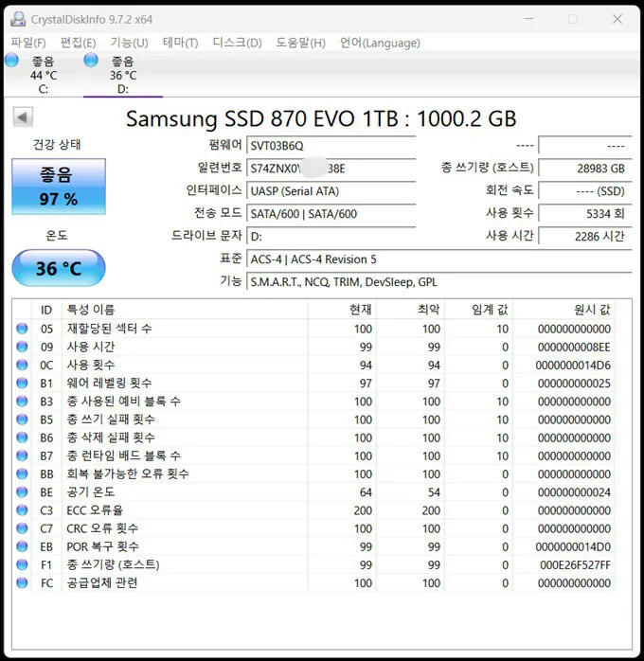Image resolution: width=644 pixels, height=661 pixels.
Task: Click the features field S.M.A.R.T., NCQ, TRIM
Action: pos(439,282)
